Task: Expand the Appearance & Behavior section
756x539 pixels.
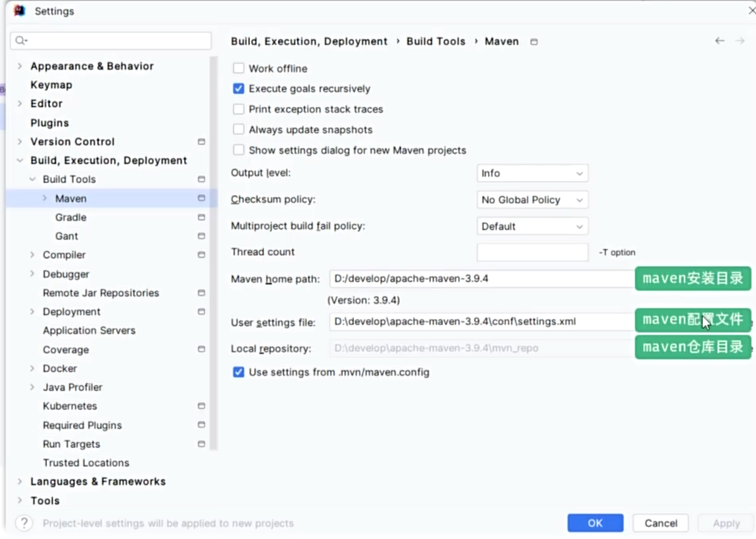Action: point(20,66)
